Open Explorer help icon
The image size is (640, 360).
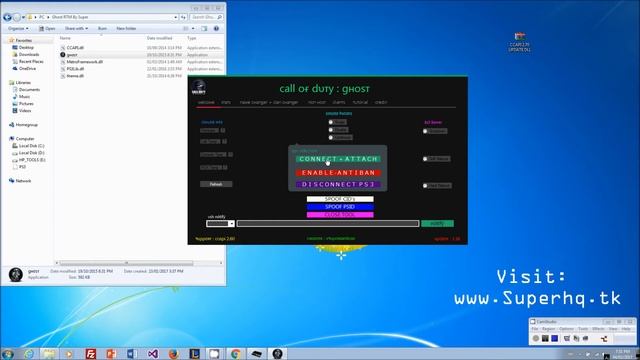[x=216, y=29]
